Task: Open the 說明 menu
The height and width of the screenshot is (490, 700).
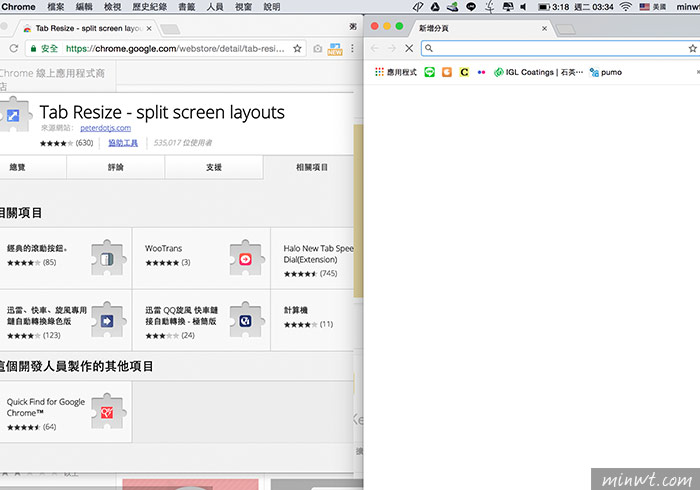Action: click(272, 7)
